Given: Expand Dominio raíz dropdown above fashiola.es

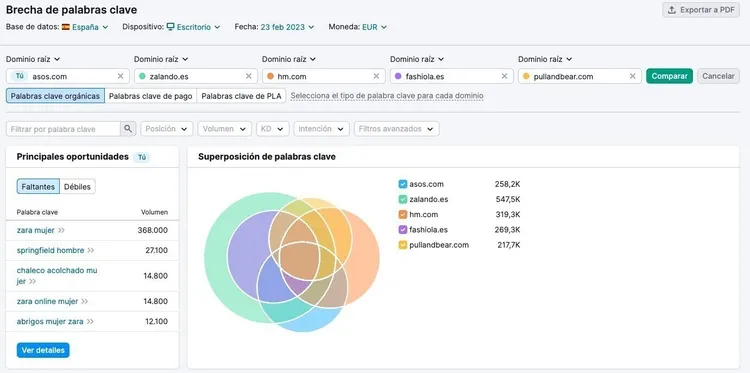Looking at the screenshot, I should tap(417, 59).
